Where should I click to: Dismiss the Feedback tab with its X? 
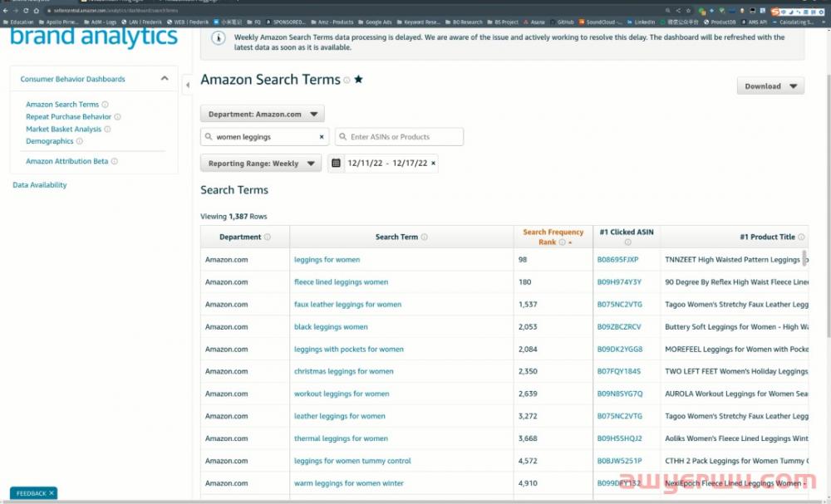coord(52,493)
